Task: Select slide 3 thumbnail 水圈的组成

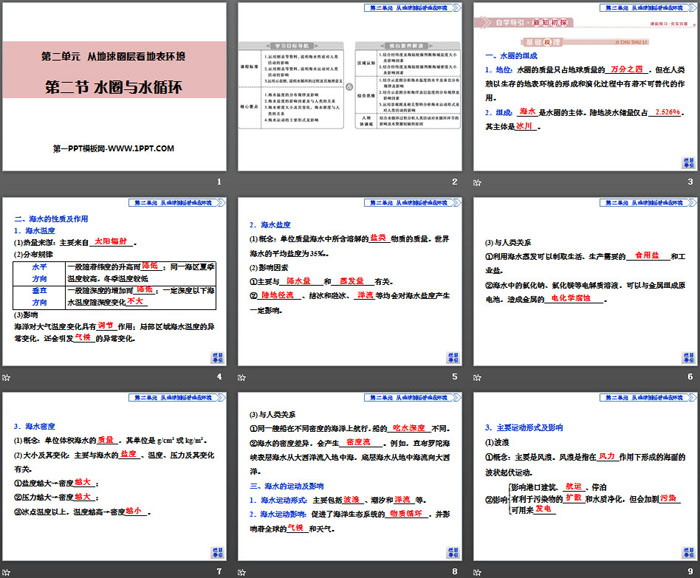Action: 585,87
